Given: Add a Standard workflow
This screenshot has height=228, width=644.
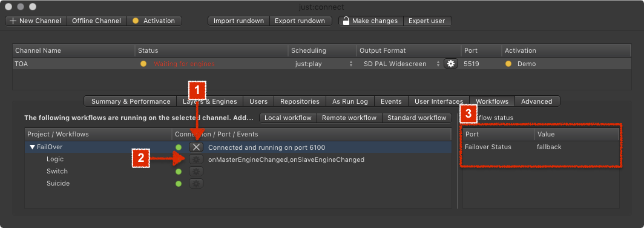Looking at the screenshot, I should (x=417, y=118).
